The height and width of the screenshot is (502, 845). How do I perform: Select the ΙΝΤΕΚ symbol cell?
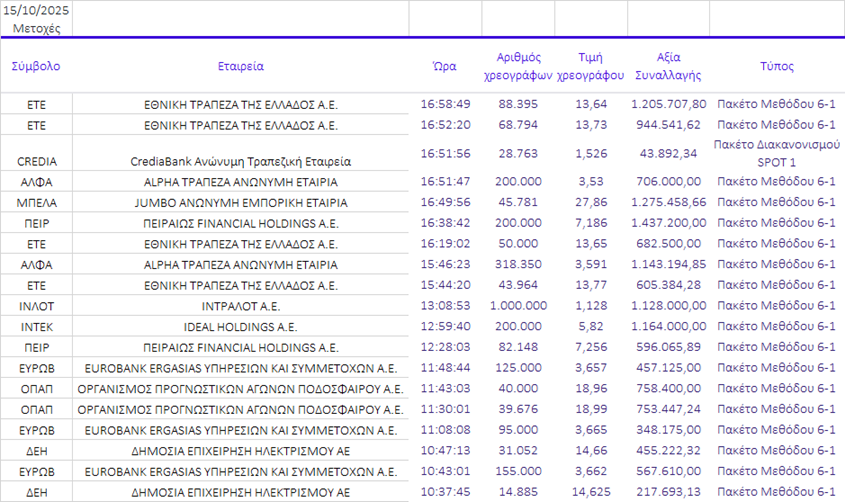[36, 327]
